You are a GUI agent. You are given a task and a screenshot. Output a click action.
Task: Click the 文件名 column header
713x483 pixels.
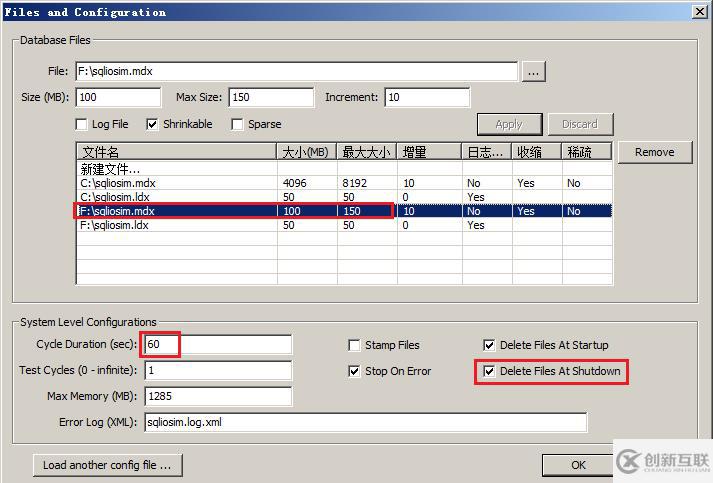click(x=175, y=151)
